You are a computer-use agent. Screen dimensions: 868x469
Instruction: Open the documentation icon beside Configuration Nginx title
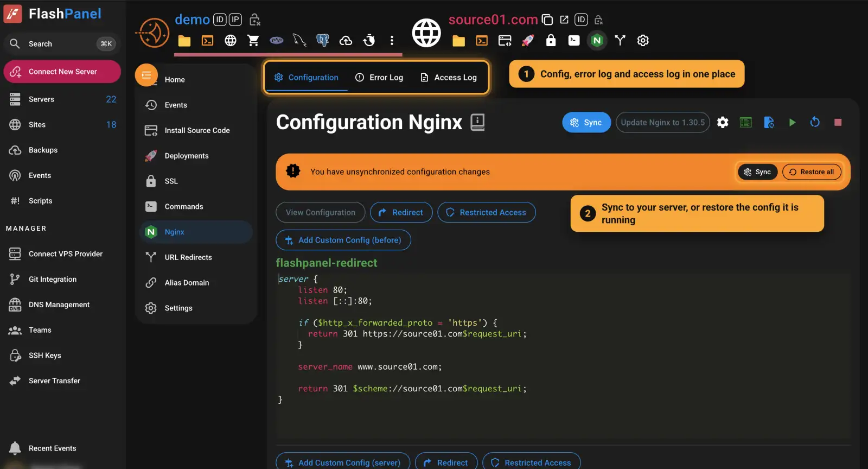tap(477, 122)
